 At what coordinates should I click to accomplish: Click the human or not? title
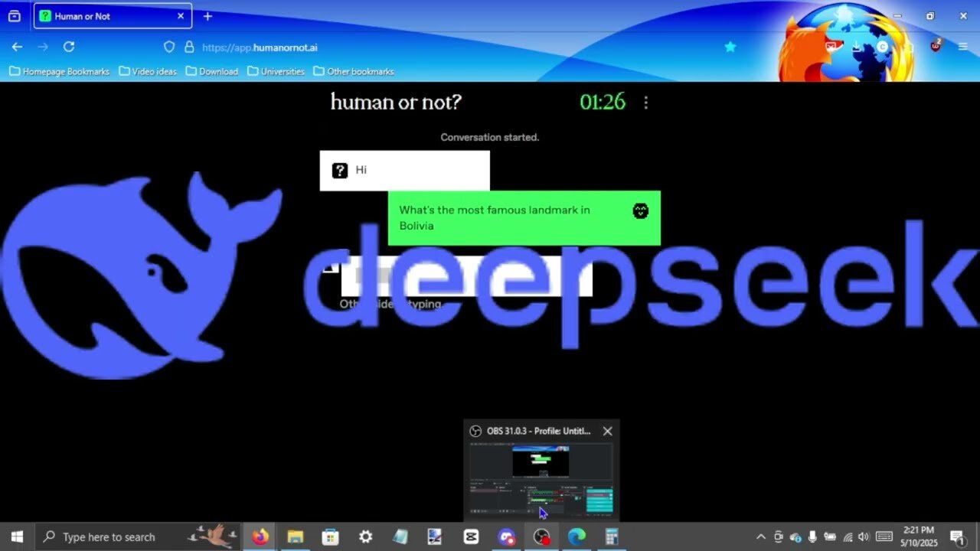pos(396,102)
